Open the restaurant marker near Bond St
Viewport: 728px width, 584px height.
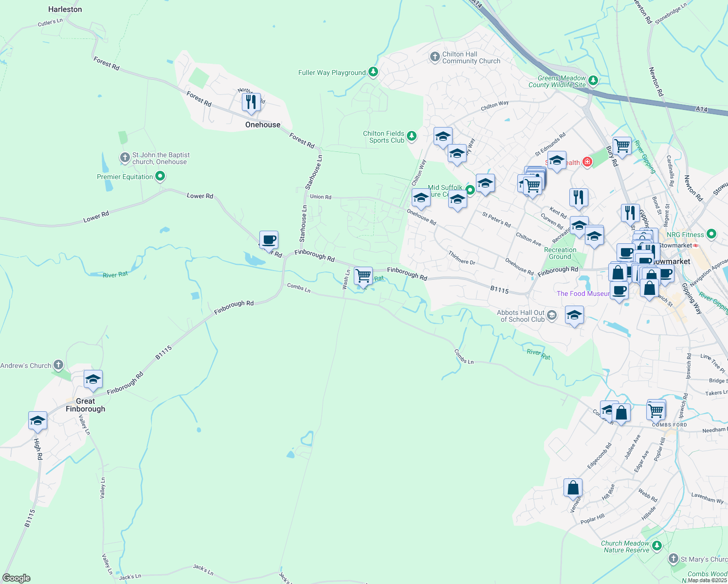pyautogui.click(x=630, y=213)
